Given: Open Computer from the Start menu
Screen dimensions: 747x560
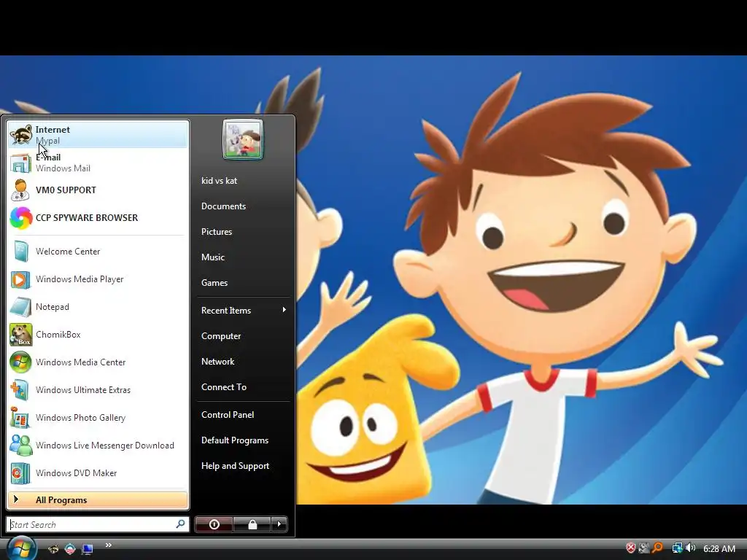Looking at the screenshot, I should (244, 336).
